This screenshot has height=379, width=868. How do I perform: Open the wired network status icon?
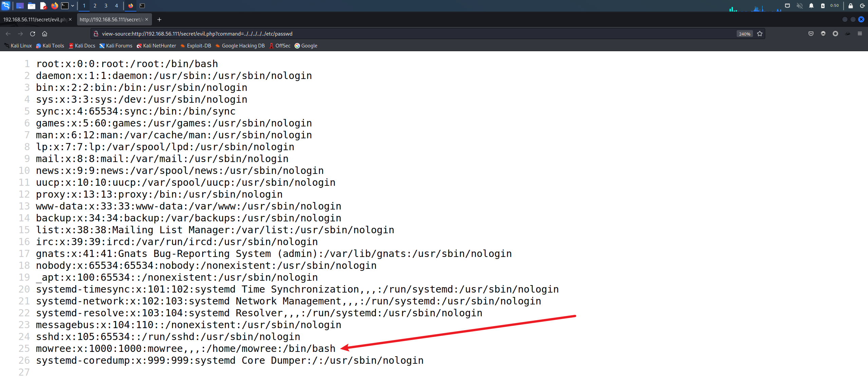coord(788,5)
